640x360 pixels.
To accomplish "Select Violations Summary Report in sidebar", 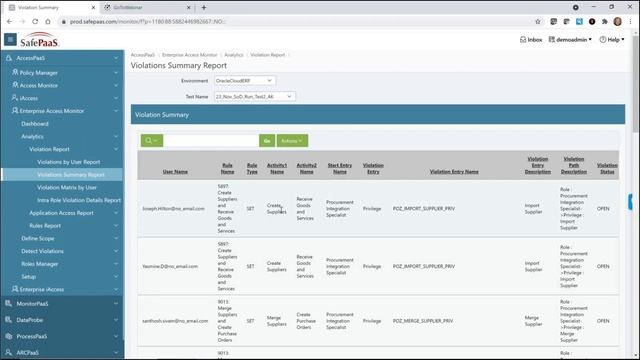I will coord(71,175).
